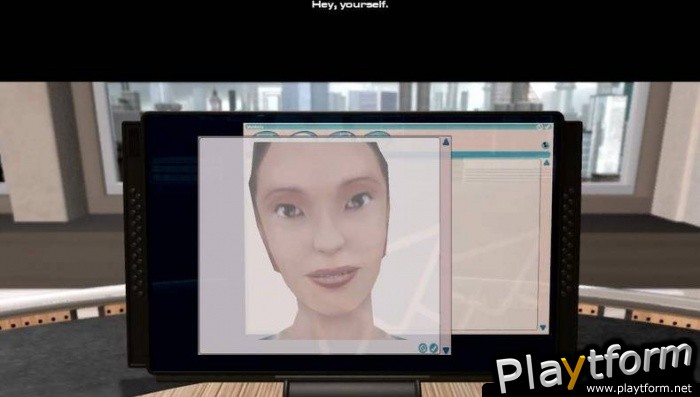This screenshot has height=397, width=700.
Task: Click the round dark icon below the title bar
Action: pos(545,145)
